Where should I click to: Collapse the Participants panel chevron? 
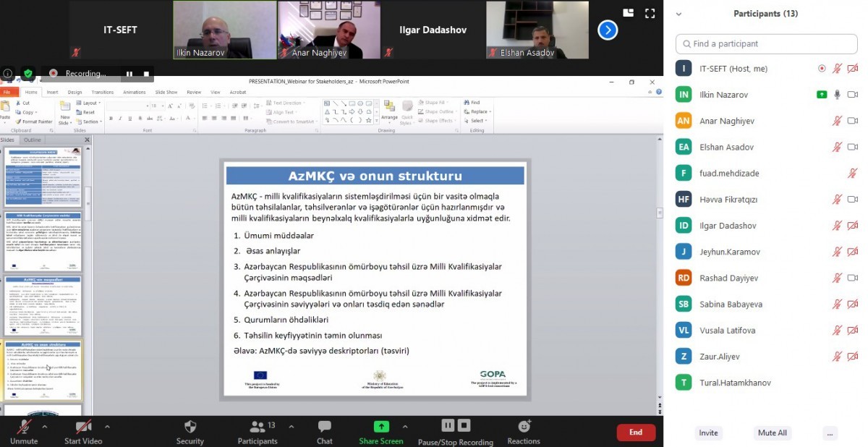(678, 14)
